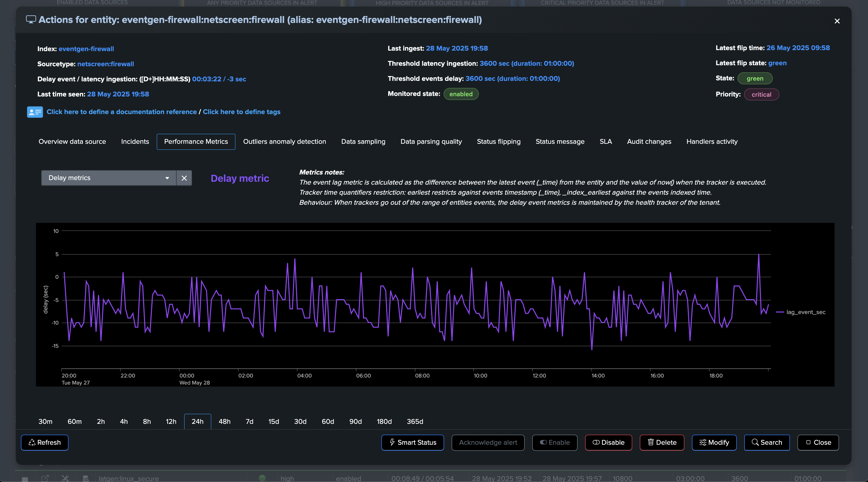Select the 7d time range
The image size is (868, 482).
point(249,421)
